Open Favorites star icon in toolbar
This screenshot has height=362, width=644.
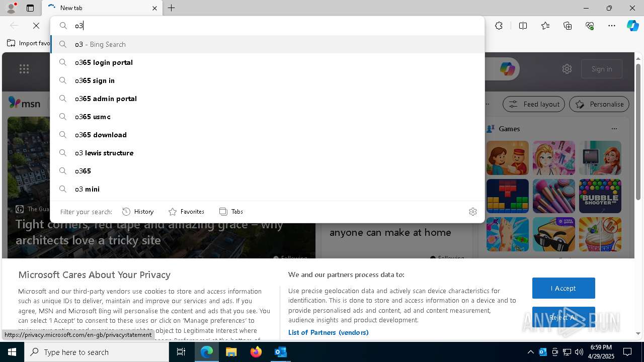545,26
